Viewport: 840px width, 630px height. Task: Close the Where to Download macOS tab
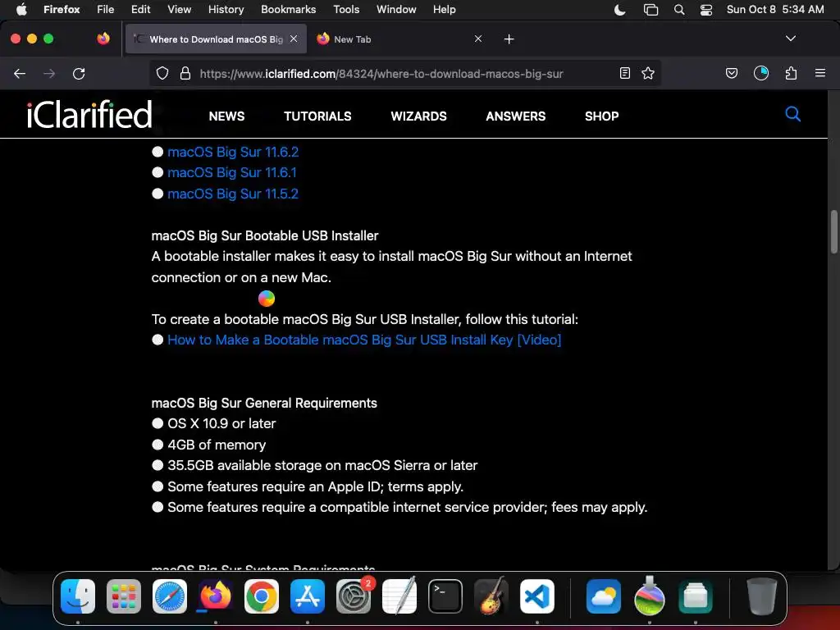click(x=294, y=39)
